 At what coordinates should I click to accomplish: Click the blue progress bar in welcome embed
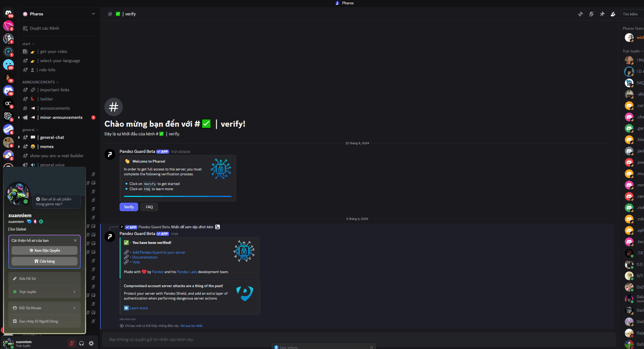pyautogui.click(x=178, y=196)
